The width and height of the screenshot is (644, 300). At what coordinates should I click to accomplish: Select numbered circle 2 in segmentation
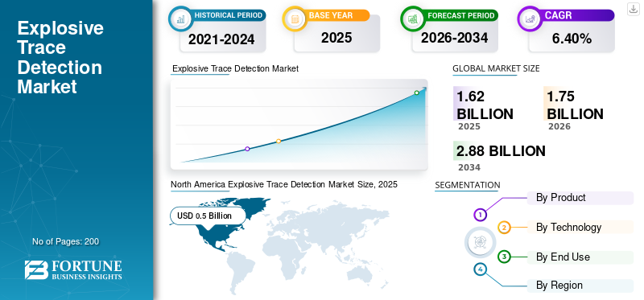(504, 228)
